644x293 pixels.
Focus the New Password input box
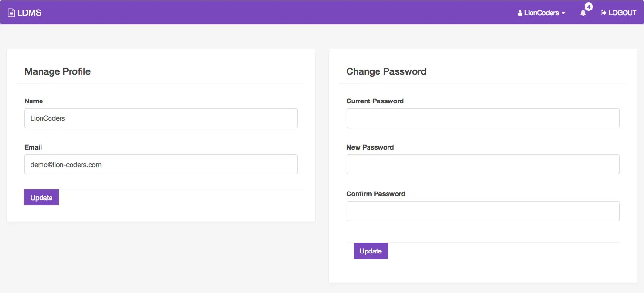pyautogui.click(x=483, y=165)
